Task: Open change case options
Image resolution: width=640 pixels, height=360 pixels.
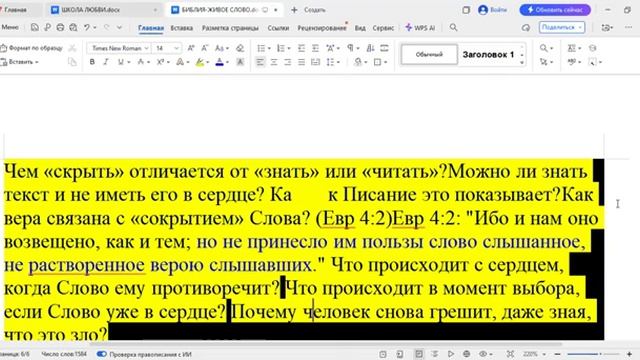Action: 220,48
